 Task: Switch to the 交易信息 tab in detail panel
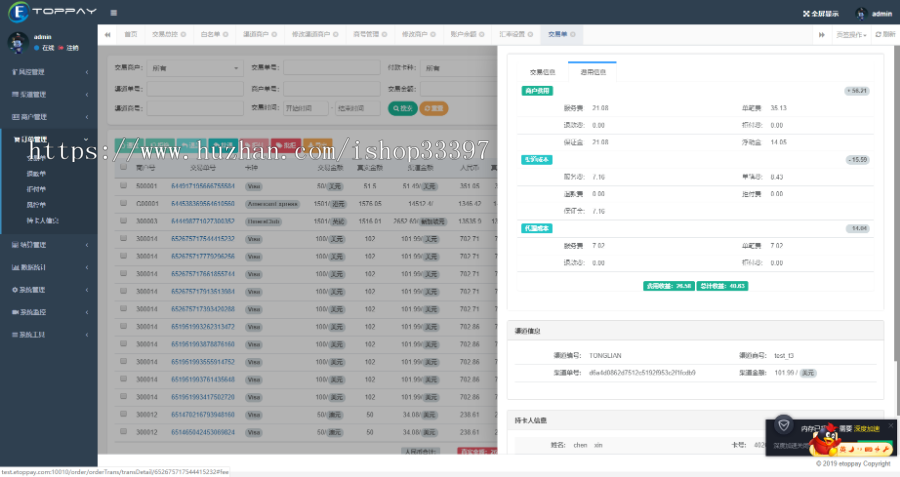click(x=542, y=72)
